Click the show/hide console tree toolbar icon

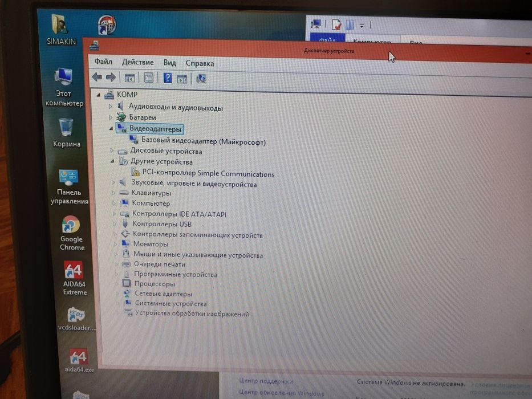129,78
